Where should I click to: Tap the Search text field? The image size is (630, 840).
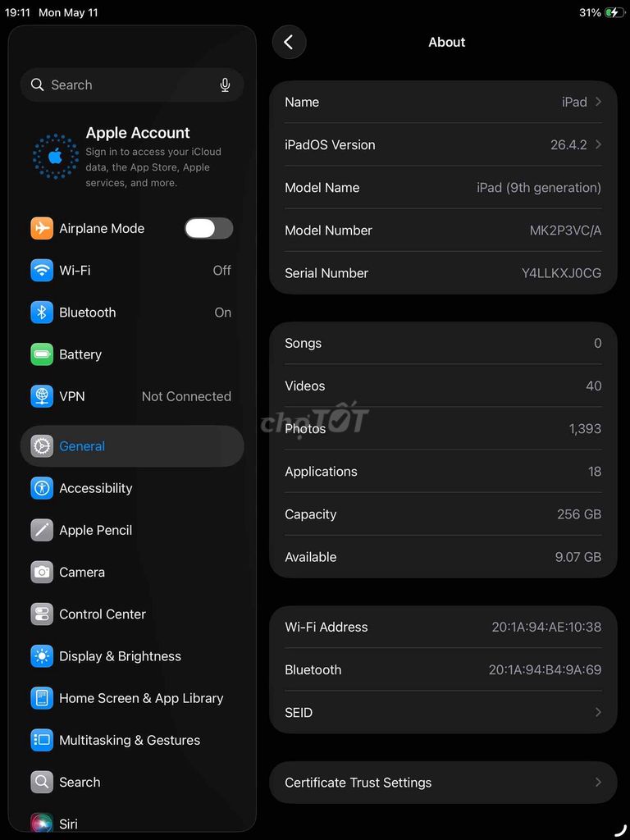click(x=132, y=84)
